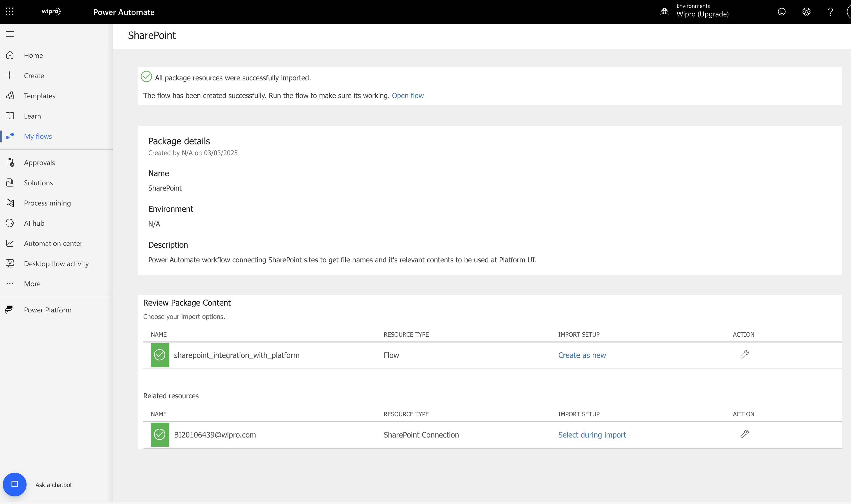Click the Wipro (Upgrade) environment name

[x=702, y=14]
